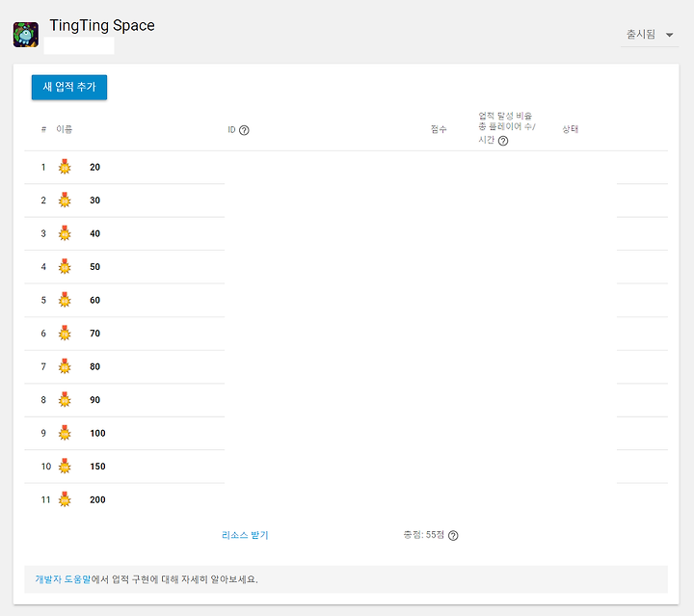694x616 pixels.
Task: Click the 상태 column header
Action: (x=570, y=129)
